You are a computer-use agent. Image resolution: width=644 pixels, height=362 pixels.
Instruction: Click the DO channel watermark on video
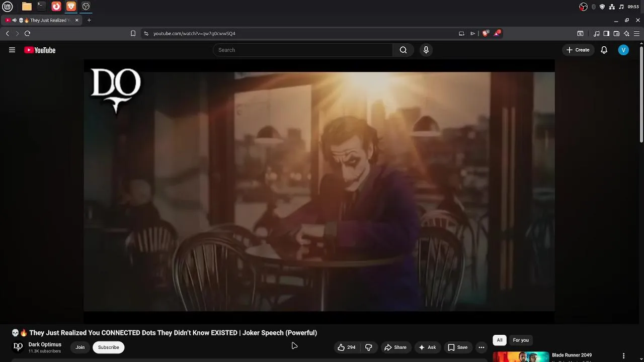[x=116, y=90]
